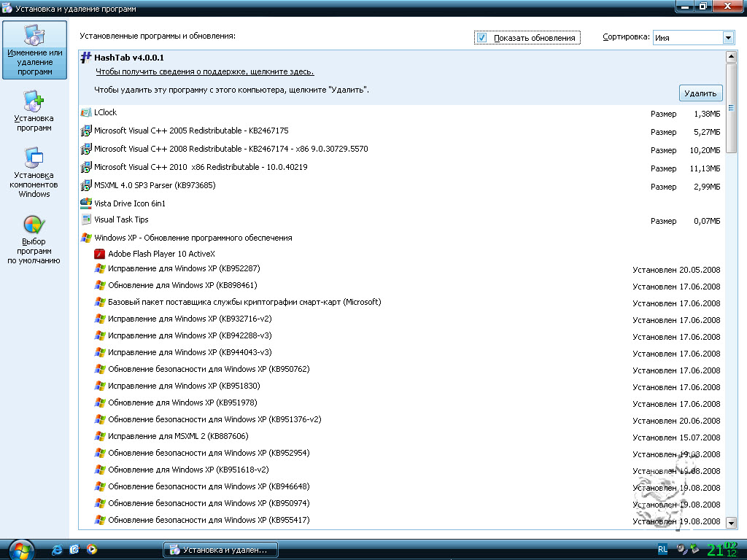This screenshot has height=560, width=747.
Task: Click the RL language indicator in the tray
Action: click(x=662, y=549)
